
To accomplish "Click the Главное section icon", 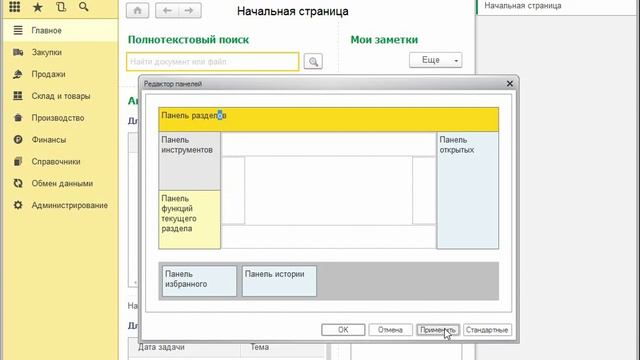I will point(18,30).
